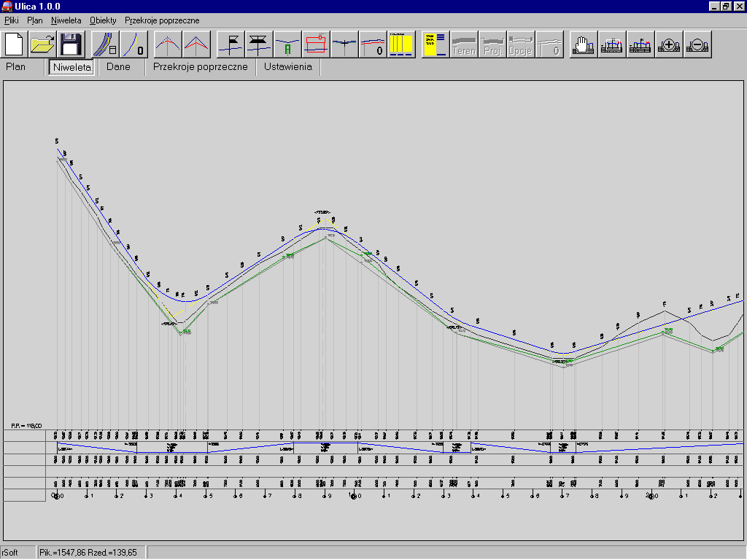Select the pan hand tool
Image resolution: width=747 pixels, height=560 pixels.
tap(583, 44)
